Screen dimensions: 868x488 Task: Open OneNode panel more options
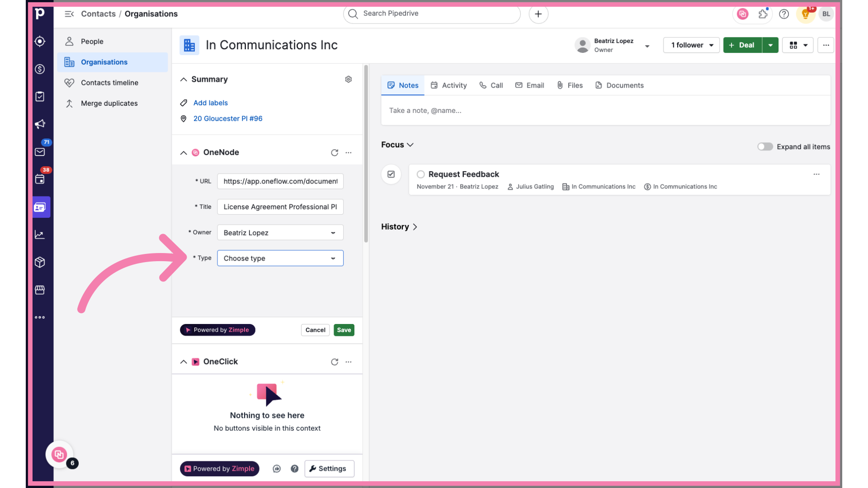point(349,153)
